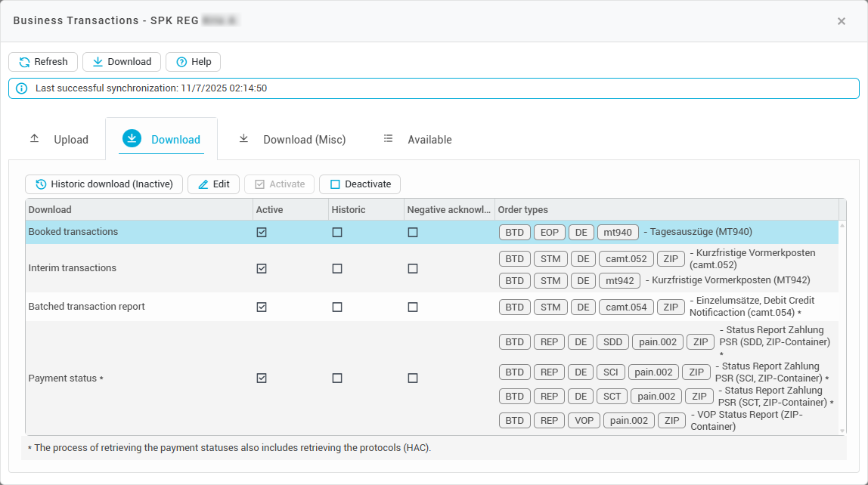Switch to the Upload tab
The width and height of the screenshot is (868, 485).
pyautogui.click(x=59, y=140)
